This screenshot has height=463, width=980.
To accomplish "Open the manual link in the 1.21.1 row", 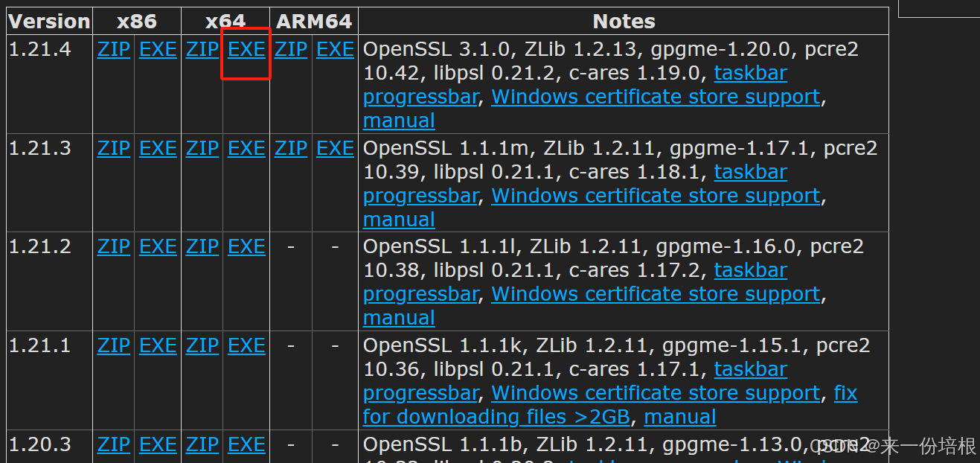I will click(x=680, y=418).
